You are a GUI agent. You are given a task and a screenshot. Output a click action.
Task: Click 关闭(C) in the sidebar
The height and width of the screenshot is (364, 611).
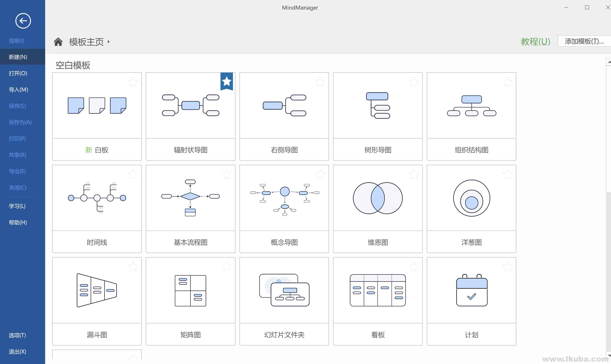18,187
